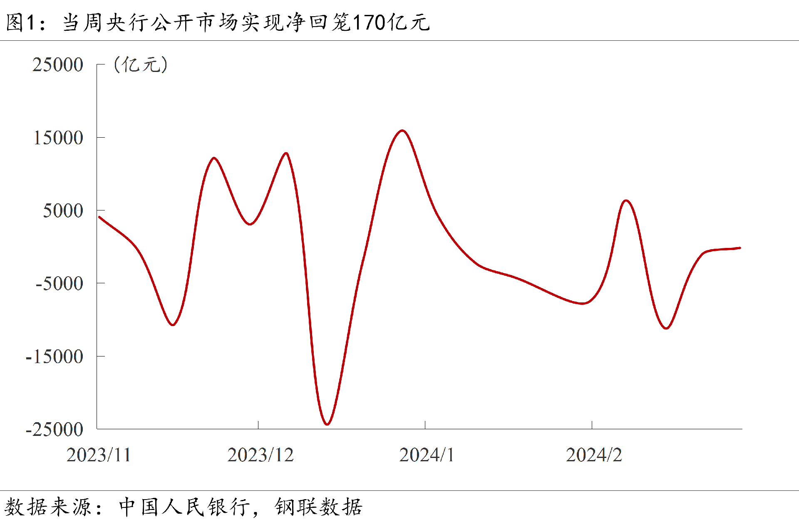The height and width of the screenshot is (532, 799).
Task: Click the 2023/11 x-axis label
Action: click(x=99, y=455)
